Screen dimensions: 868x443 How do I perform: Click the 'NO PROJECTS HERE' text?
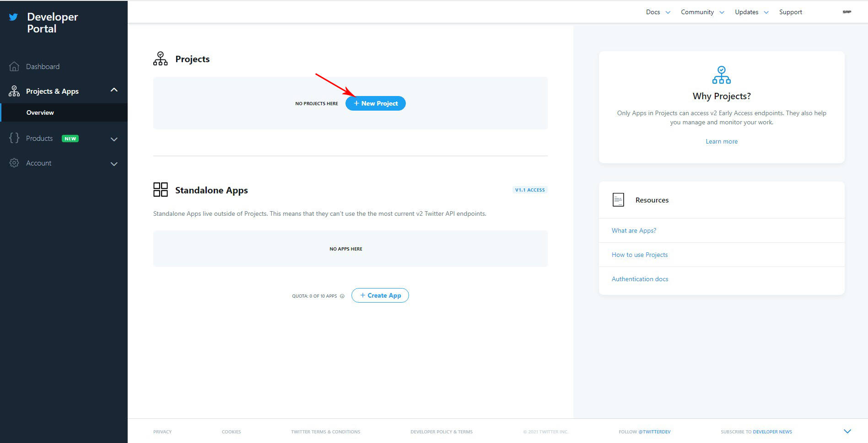(317, 103)
